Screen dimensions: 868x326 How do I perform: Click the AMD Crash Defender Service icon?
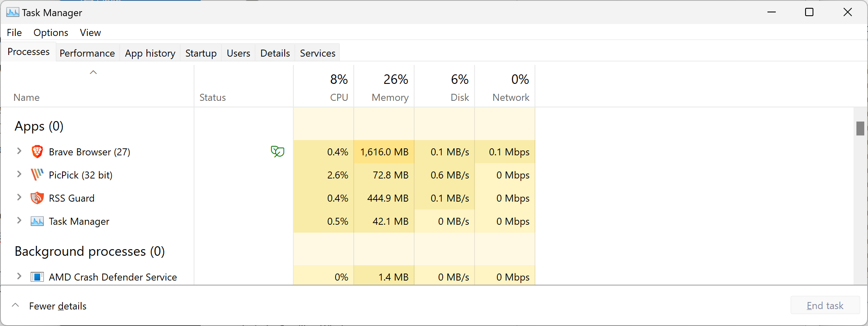tap(37, 277)
